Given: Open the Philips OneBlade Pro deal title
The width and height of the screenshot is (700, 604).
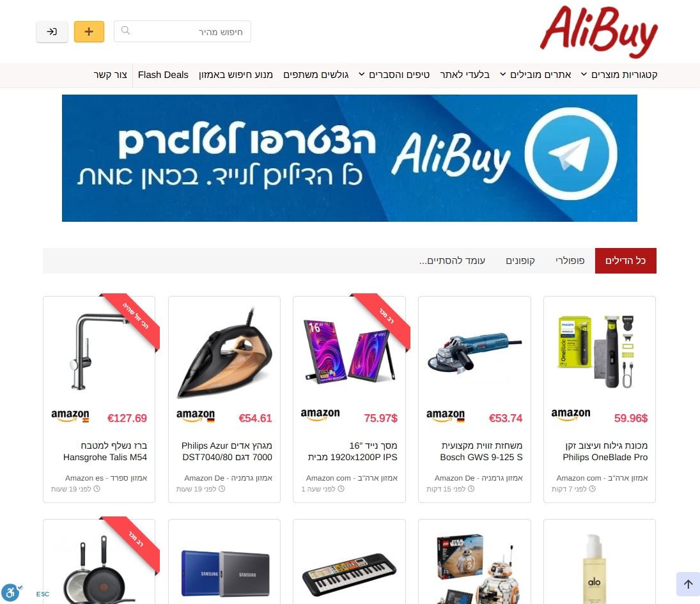Looking at the screenshot, I should click(605, 451).
